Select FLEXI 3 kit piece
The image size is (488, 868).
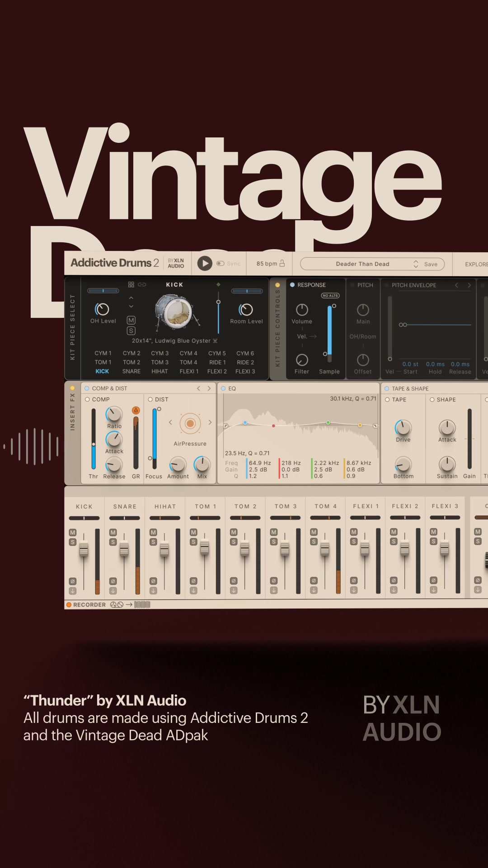click(x=245, y=371)
